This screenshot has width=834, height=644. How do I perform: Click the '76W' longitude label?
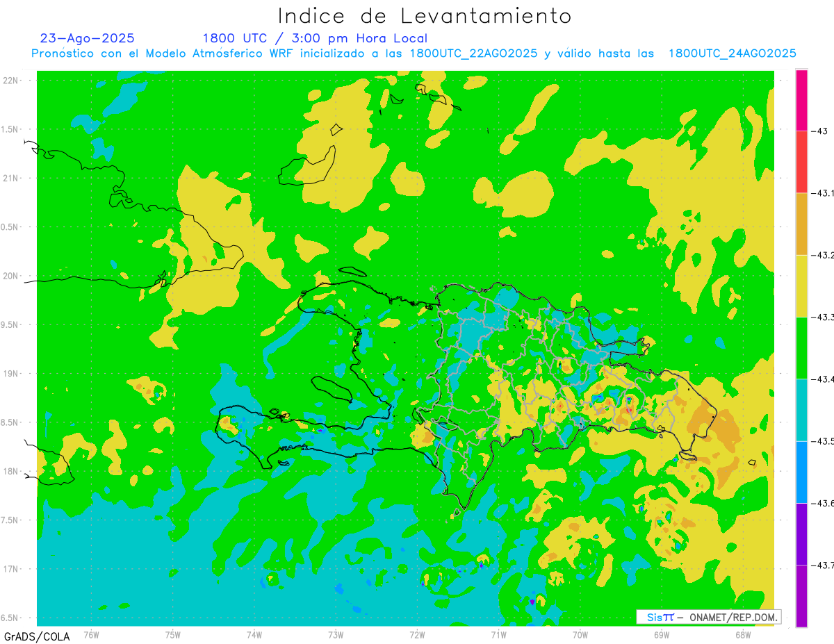91,634
